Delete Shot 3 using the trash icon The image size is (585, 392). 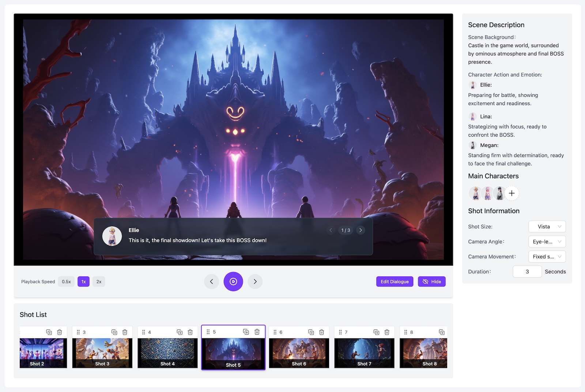coord(125,332)
